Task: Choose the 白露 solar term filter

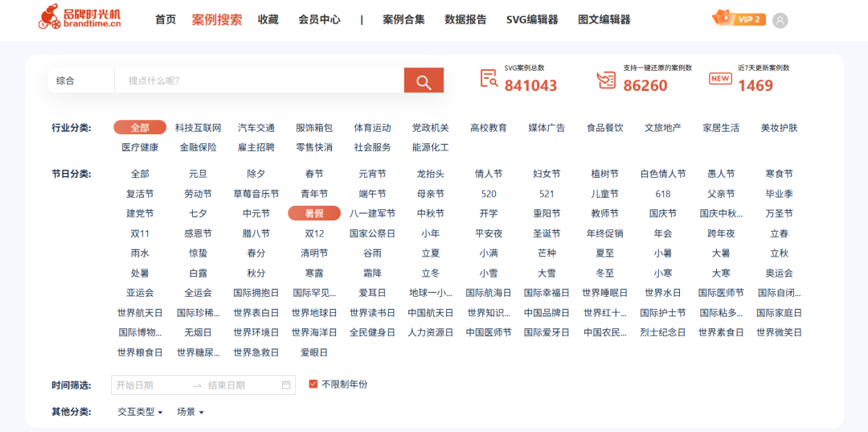Action: 199,273
